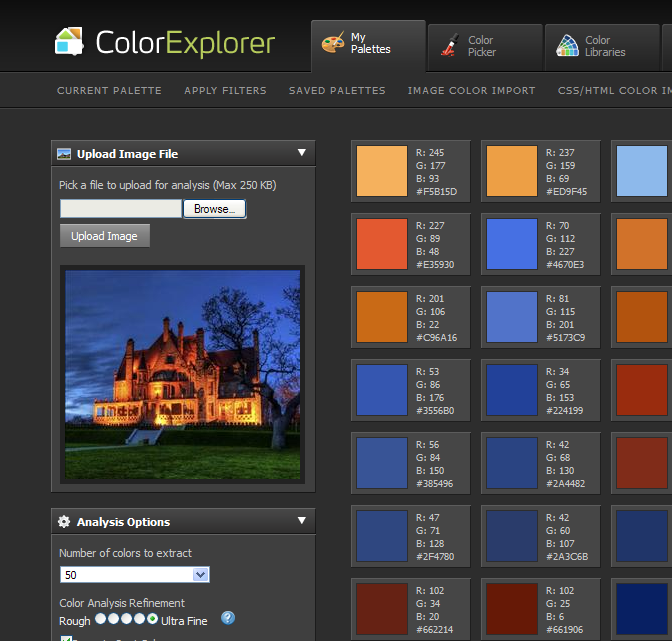Open the Saved Palettes menu item
Screen dimensions: 672x641
pos(337,90)
